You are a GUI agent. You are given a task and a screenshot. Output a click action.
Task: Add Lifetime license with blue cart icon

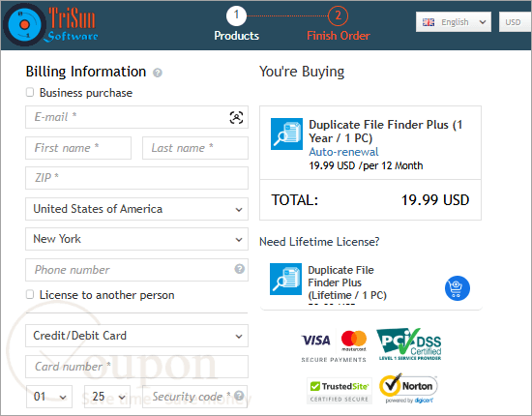[x=457, y=288]
